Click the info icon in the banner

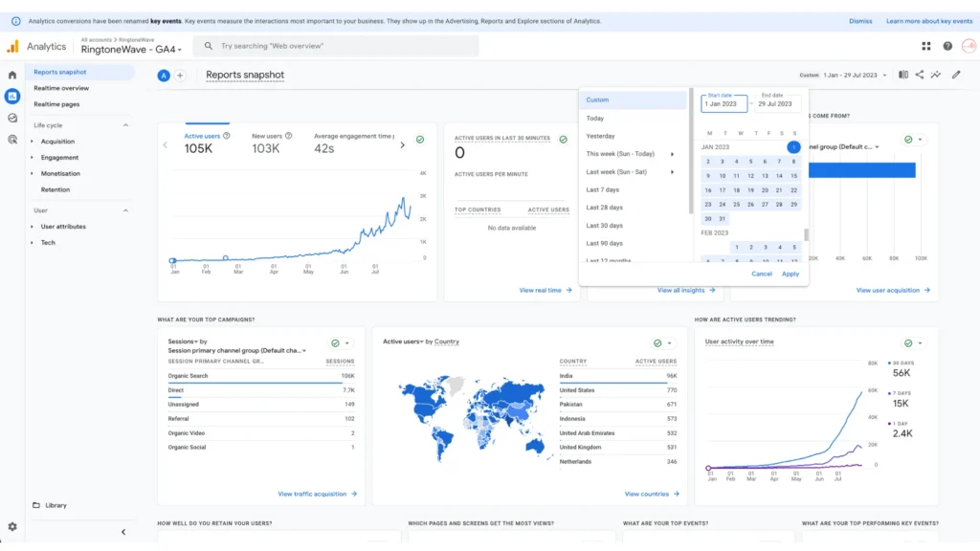coord(15,21)
